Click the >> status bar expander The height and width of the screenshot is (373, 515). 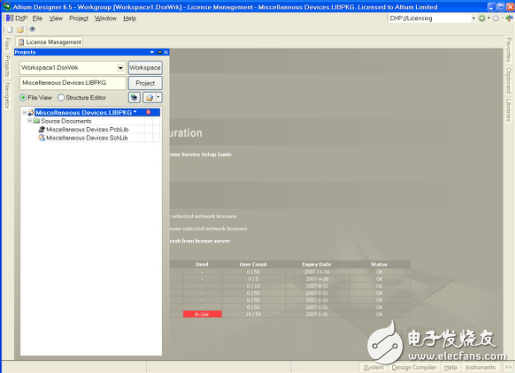[x=508, y=367]
